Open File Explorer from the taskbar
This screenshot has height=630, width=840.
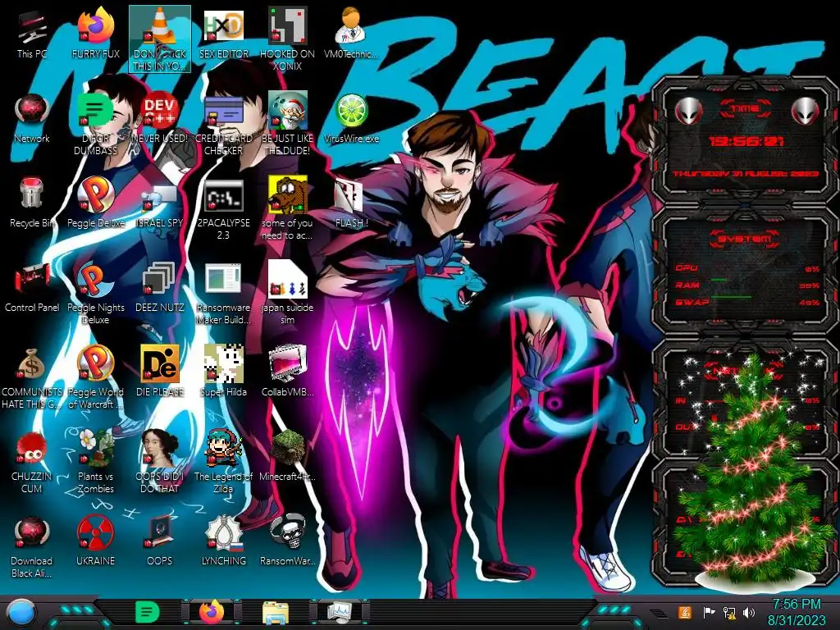(x=276, y=614)
